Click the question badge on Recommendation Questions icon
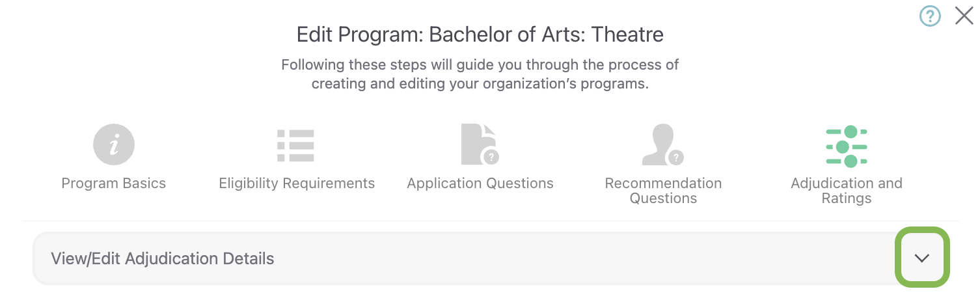980x302 pixels. tap(676, 156)
